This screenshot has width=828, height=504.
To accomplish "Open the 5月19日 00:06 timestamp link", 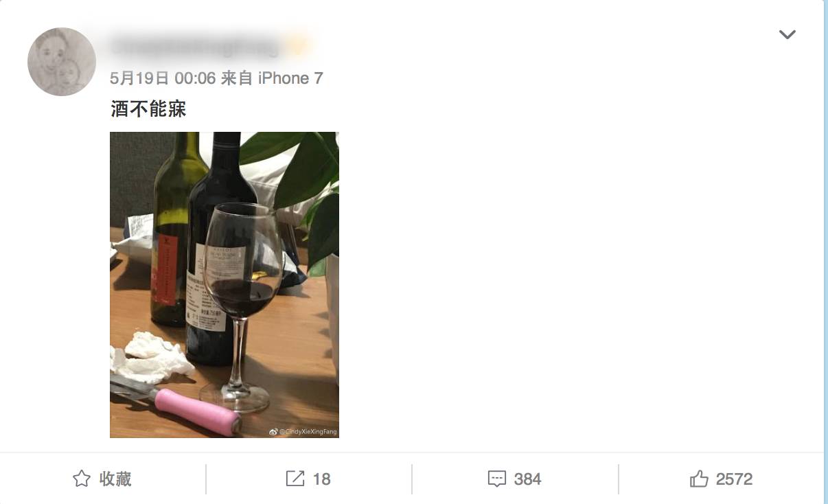I will click(163, 78).
